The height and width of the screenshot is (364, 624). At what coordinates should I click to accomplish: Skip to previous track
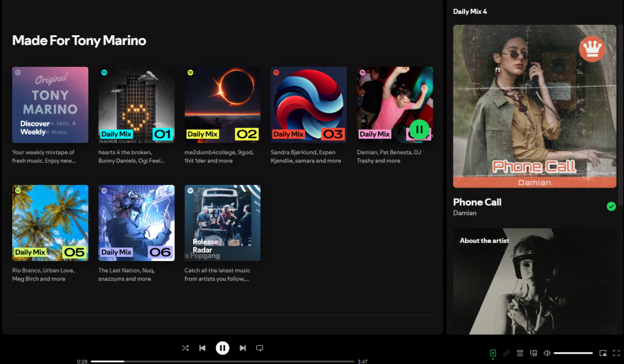point(202,348)
